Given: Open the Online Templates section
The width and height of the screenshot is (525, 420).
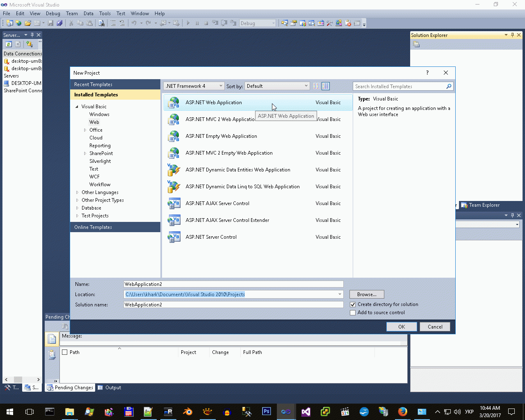Looking at the screenshot, I should tap(115, 227).
